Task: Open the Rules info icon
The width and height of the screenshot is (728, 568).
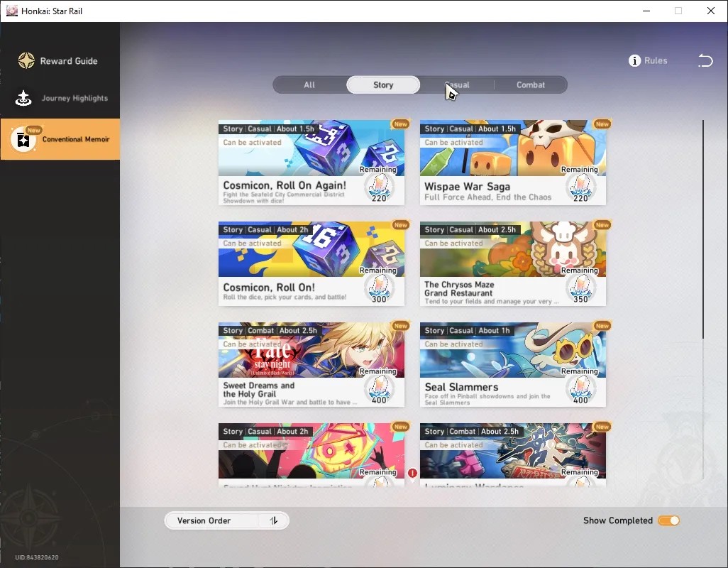Action: pos(634,60)
